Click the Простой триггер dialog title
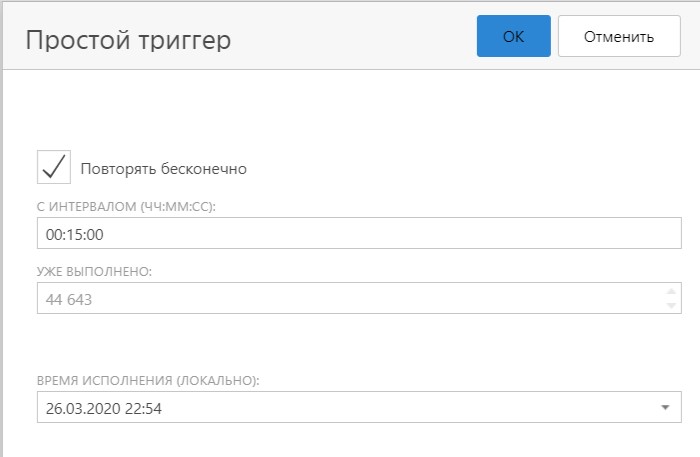The height and width of the screenshot is (457, 700). [x=128, y=40]
